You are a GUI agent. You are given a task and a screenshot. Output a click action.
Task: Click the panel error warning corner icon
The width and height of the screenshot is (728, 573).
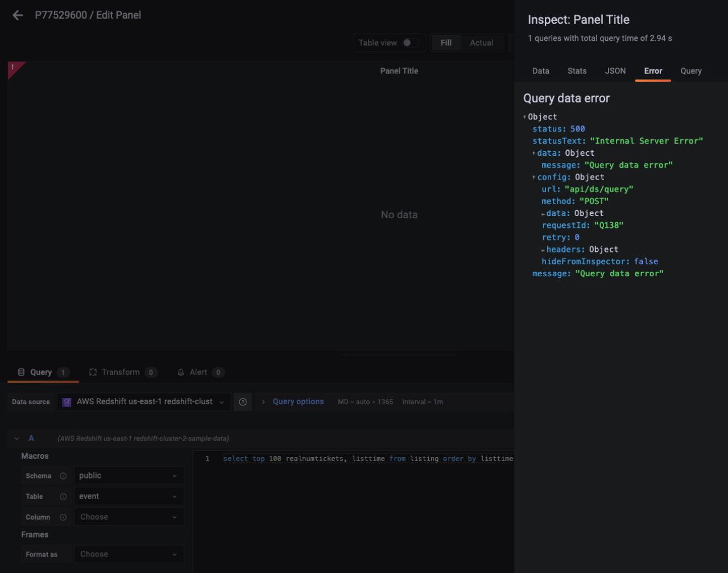click(x=13, y=67)
